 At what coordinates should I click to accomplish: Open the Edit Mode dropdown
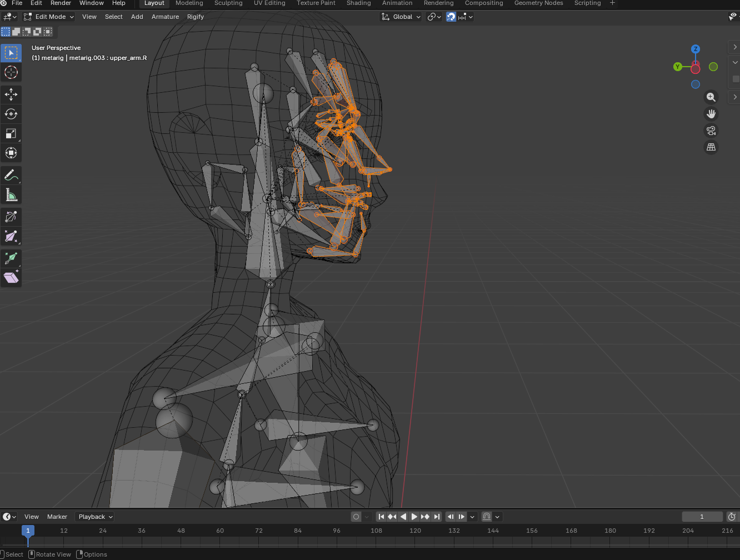click(49, 17)
